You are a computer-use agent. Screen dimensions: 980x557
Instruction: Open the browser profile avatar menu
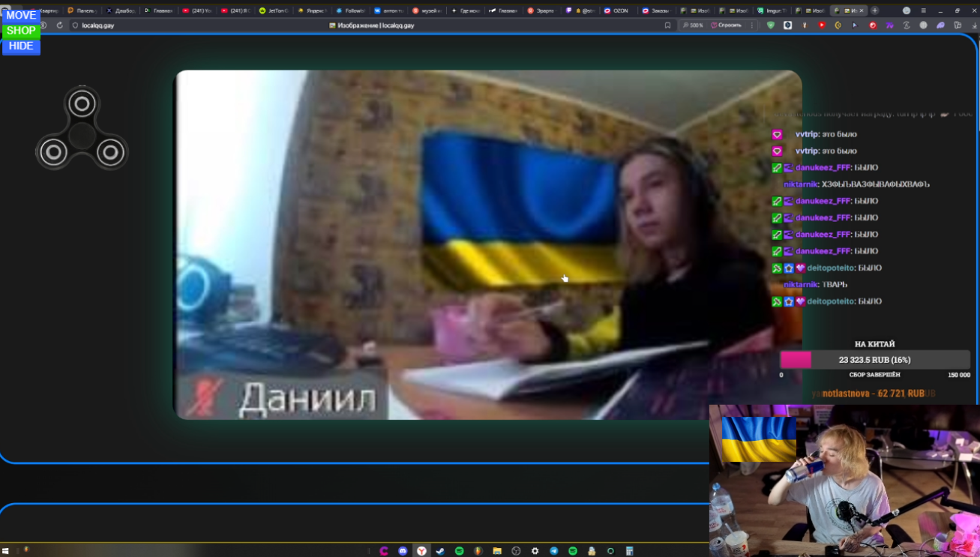click(x=907, y=10)
